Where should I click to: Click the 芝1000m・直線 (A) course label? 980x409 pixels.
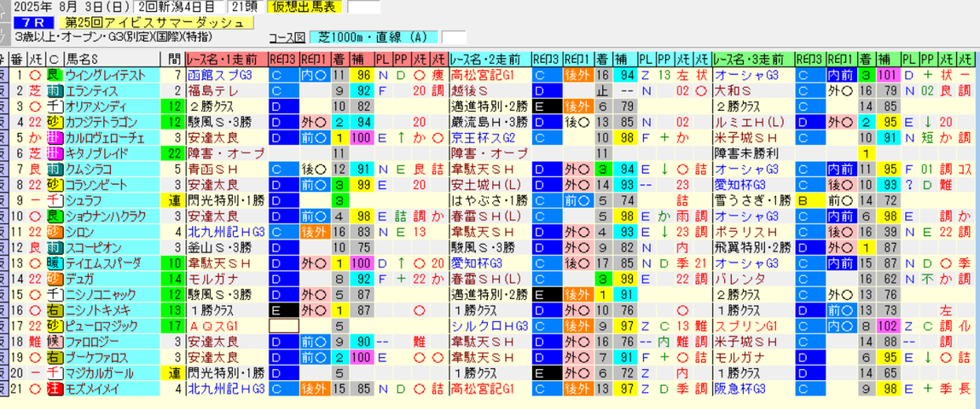(x=375, y=37)
